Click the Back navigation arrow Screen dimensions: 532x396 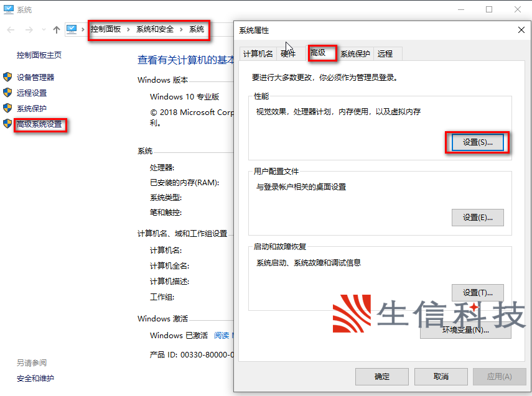coord(11,30)
